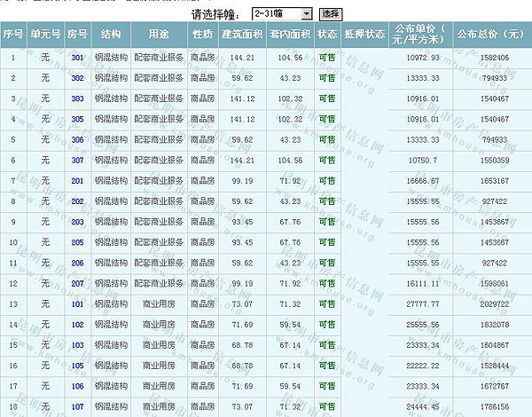This screenshot has width=532, height=417.
Task: Click the 选择 button next to dropdown
Action: (x=330, y=14)
